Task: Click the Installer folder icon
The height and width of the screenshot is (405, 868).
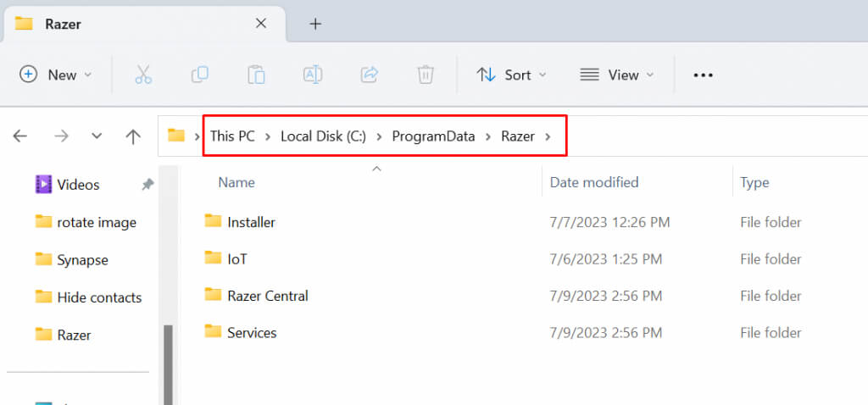Action: [213, 221]
